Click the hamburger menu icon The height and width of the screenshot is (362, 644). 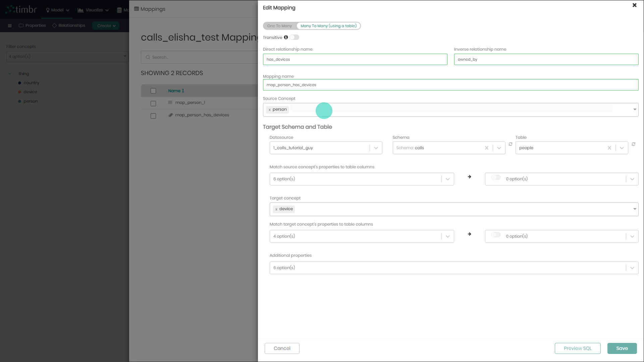pyautogui.click(x=10, y=25)
